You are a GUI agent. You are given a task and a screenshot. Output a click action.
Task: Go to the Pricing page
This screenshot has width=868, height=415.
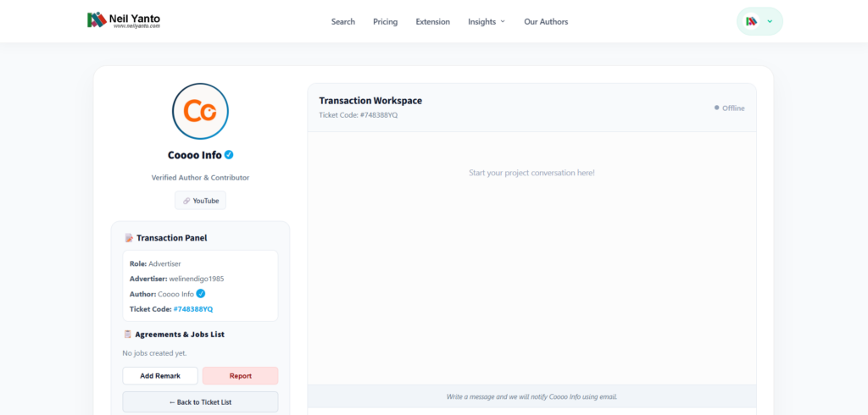click(386, 21)
